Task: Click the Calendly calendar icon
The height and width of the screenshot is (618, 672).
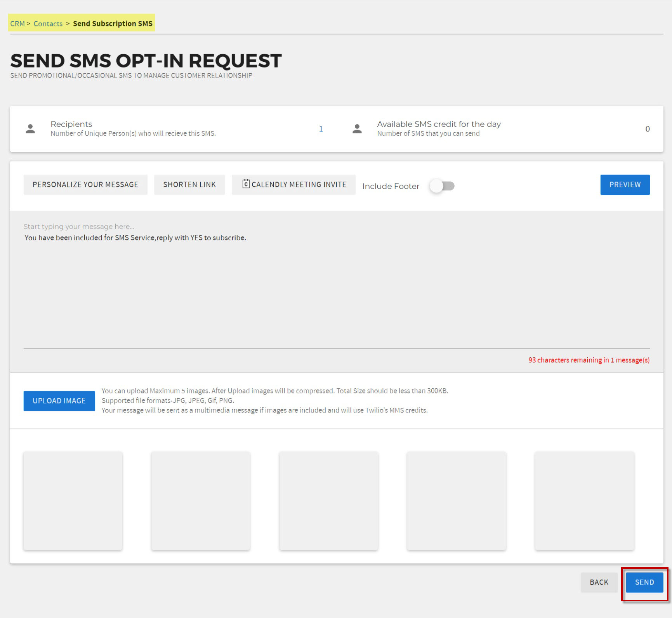Action: 246,184
